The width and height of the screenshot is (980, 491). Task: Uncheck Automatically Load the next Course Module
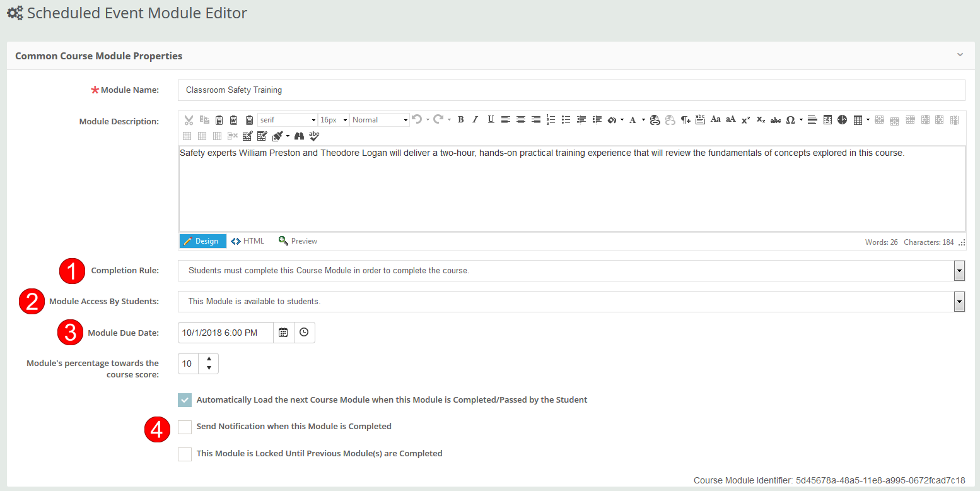[185, 399]
